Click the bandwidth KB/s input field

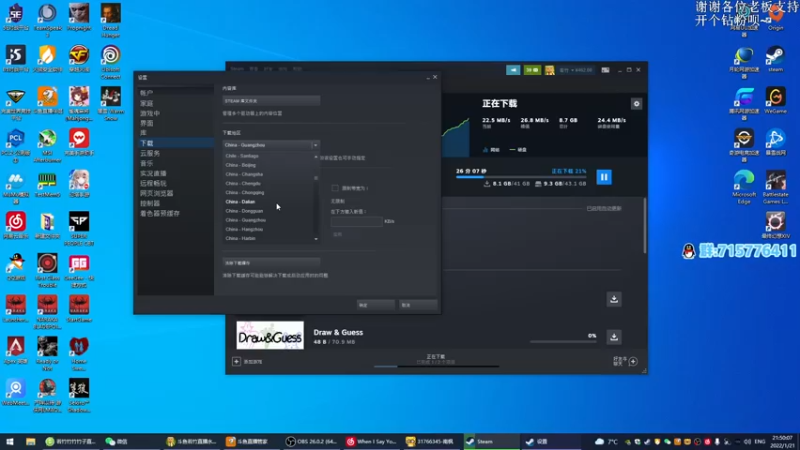[356, 221]
